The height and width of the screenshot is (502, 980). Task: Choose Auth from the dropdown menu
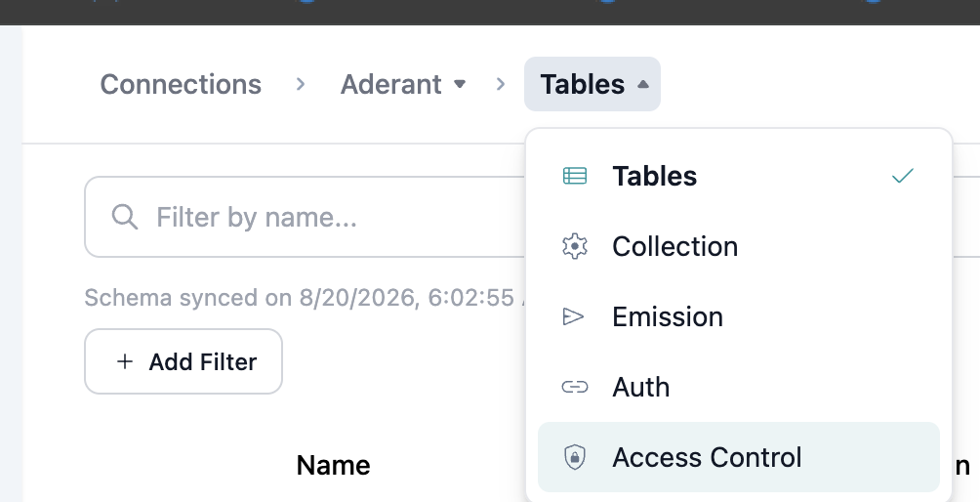point(739,387)
